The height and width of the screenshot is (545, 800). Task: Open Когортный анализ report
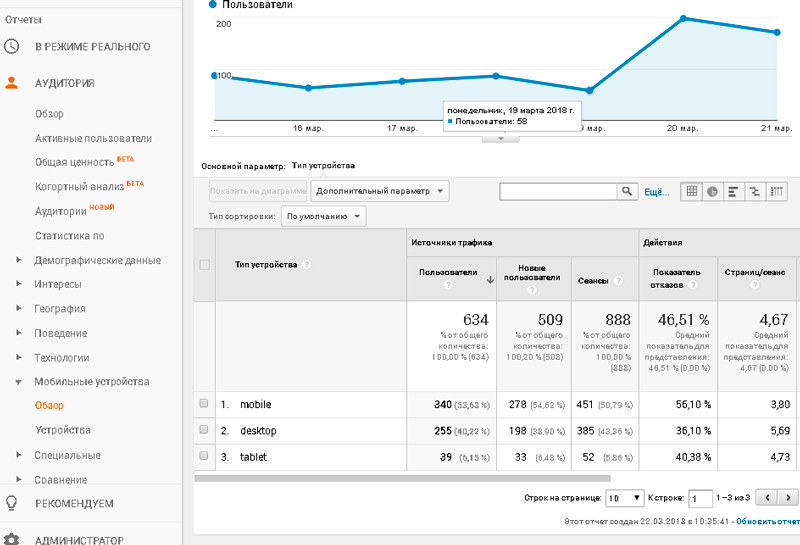click(x=79, y=187)
